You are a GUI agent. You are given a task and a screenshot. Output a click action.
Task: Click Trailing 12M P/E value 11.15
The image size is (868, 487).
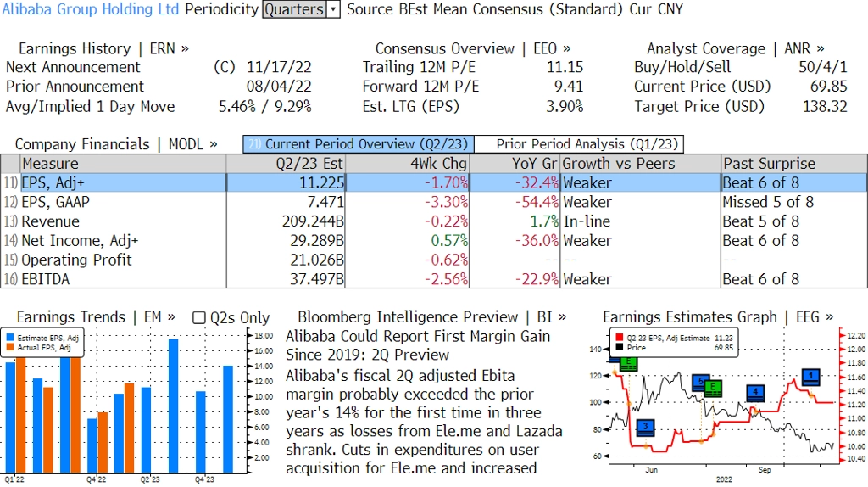point(565,68)
